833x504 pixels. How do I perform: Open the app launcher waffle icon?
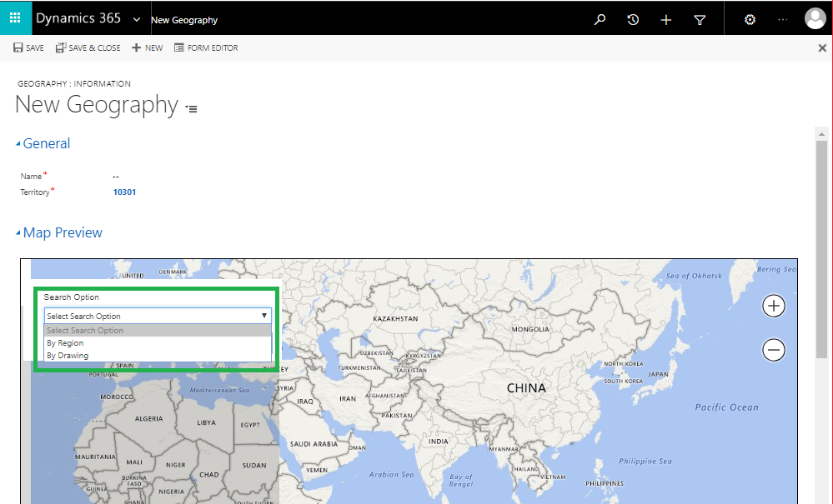[15, 18]
